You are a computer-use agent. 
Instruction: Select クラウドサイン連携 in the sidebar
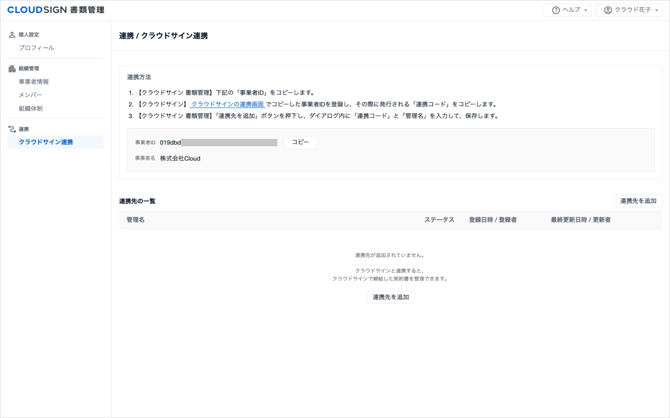pos(56,142)
